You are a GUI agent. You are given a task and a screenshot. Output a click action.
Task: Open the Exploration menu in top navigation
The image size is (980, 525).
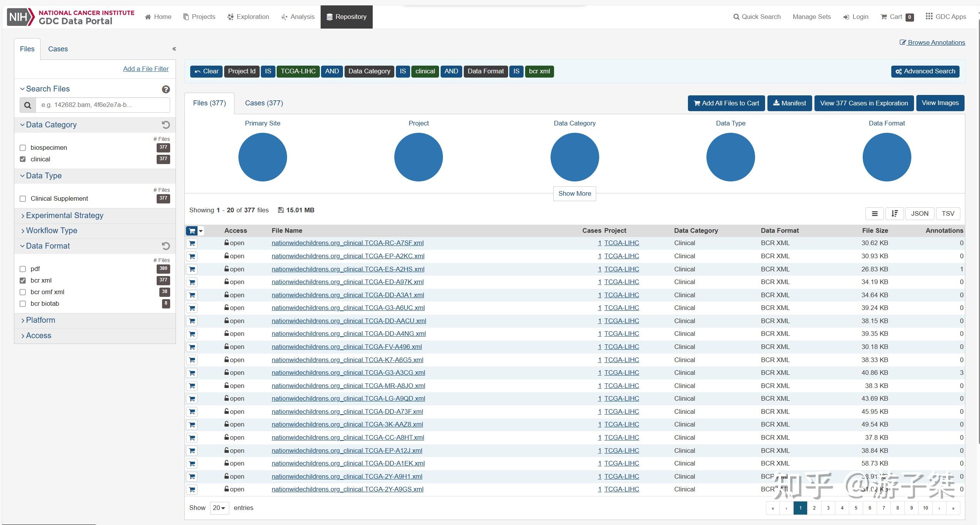[248, 17]
